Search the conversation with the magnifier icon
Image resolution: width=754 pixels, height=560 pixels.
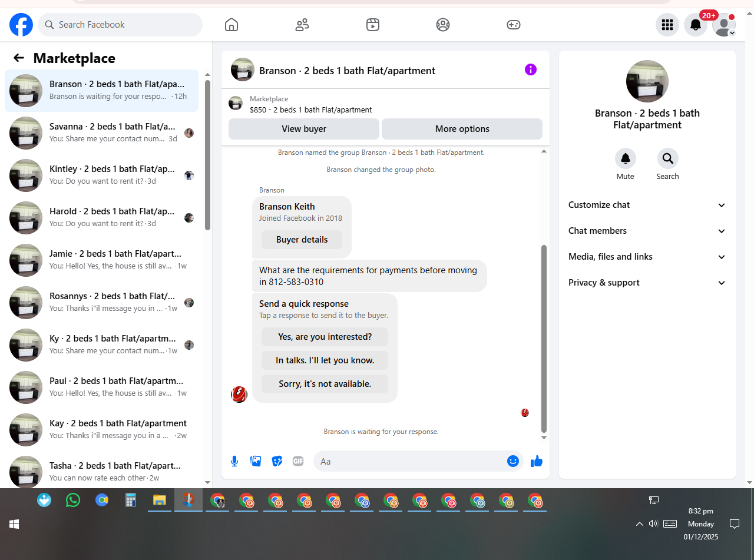(668, 158)
